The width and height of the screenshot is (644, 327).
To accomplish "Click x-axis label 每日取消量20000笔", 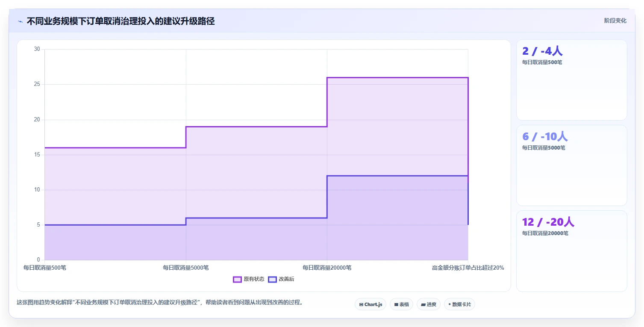I will pyautogui.click(x=327, y=268).
